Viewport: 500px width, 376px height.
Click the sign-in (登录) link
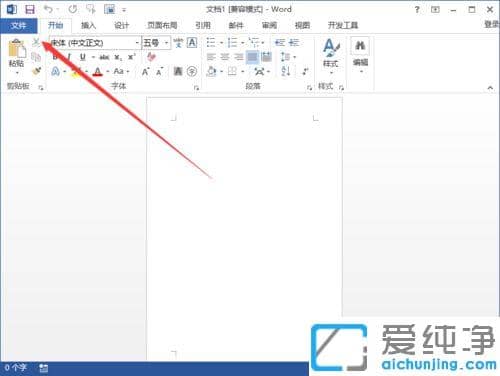point(491,24)
